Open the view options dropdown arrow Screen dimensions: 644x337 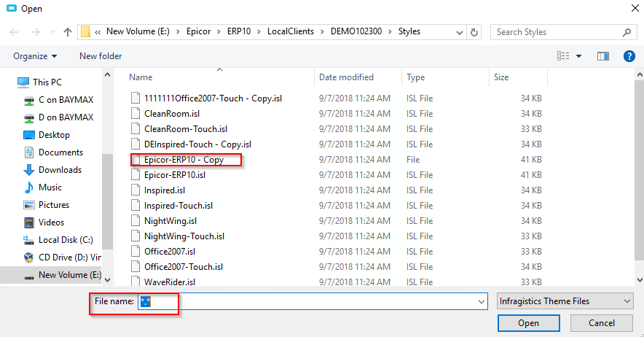pos(578,56)
